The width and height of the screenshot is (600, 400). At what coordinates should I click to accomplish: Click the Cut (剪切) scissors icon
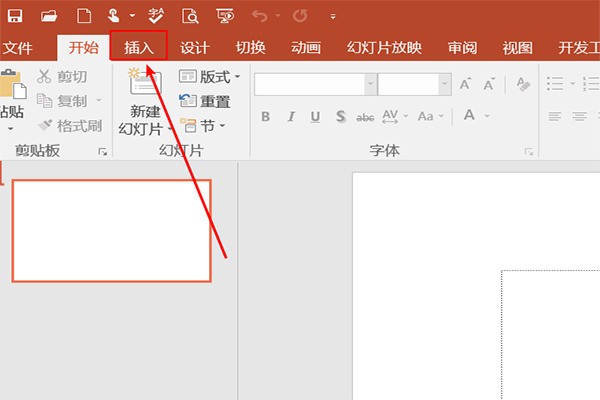coord(44,76)
